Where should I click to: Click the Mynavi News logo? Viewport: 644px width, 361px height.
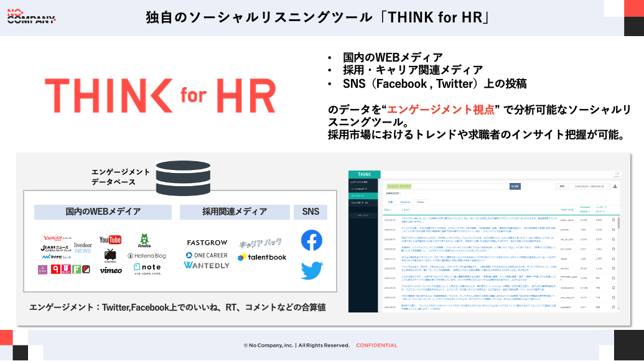coord(56,256)
